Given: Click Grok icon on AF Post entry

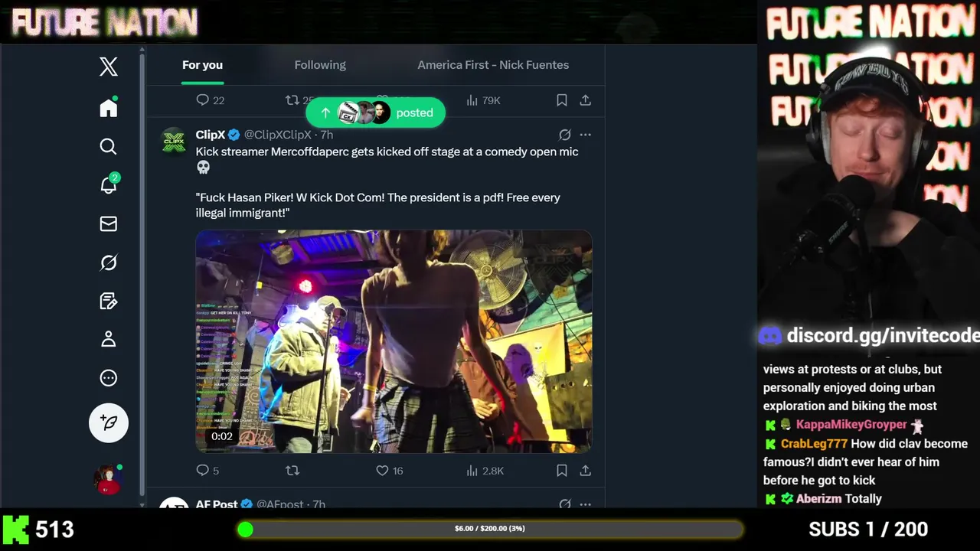Looking at the screenshot, I should (x=564, y=504).
